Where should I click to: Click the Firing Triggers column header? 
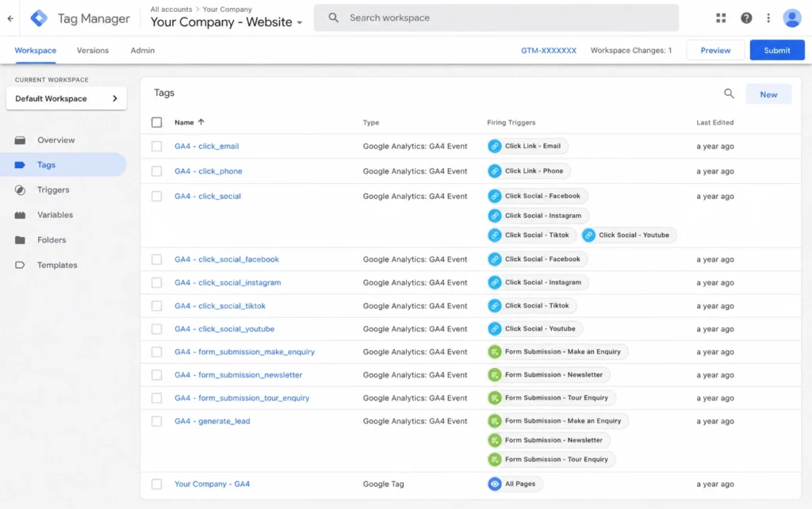click(511, 122)
